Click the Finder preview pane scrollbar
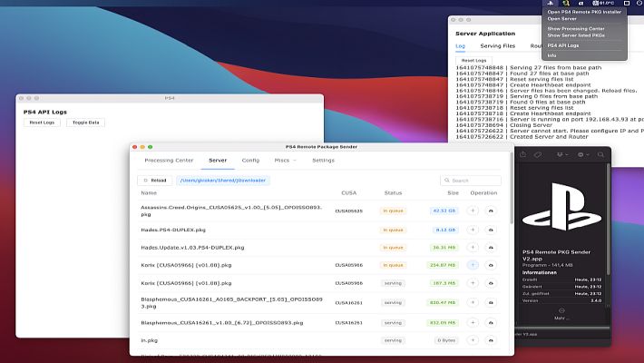The image size is (644, 363). [x=608, y=220]
